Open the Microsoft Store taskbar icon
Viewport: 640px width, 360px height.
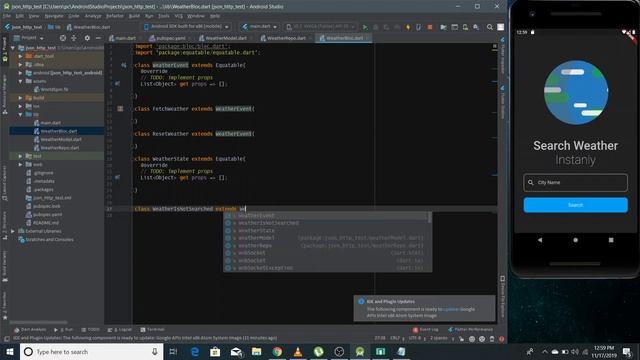coord(215,351)
